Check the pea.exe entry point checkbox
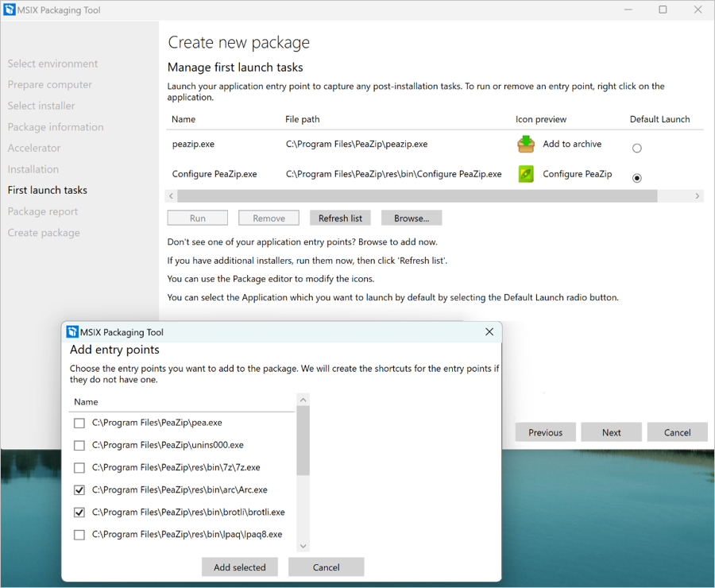Image resolution: width=715 pixels, height=588 pixels. 79,423
